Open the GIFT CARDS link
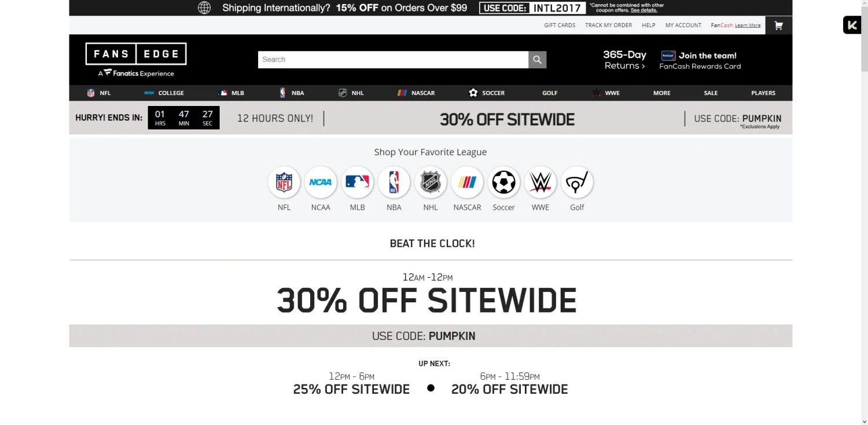This screenshot has height=425, width=868. tap(560, 25)
